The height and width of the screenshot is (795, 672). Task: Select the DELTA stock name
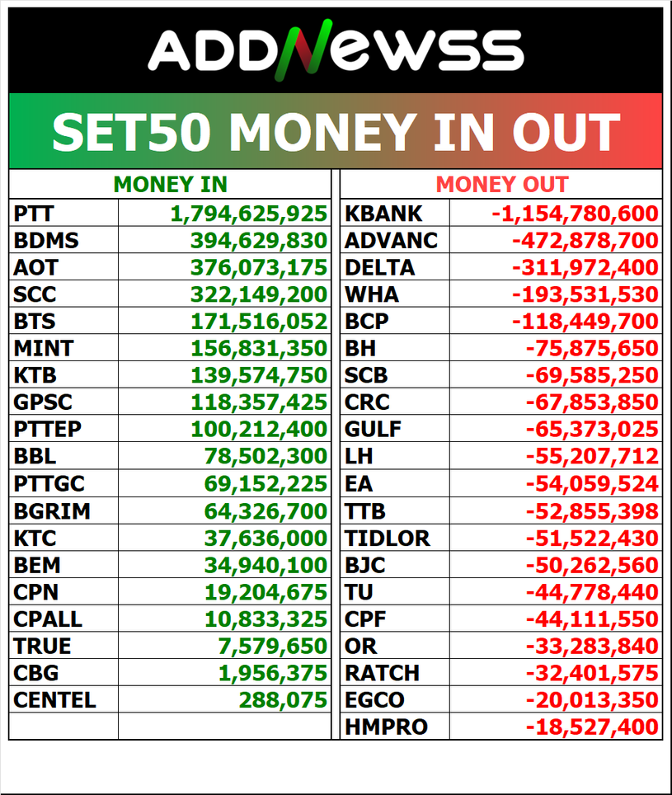click(379, 268)
